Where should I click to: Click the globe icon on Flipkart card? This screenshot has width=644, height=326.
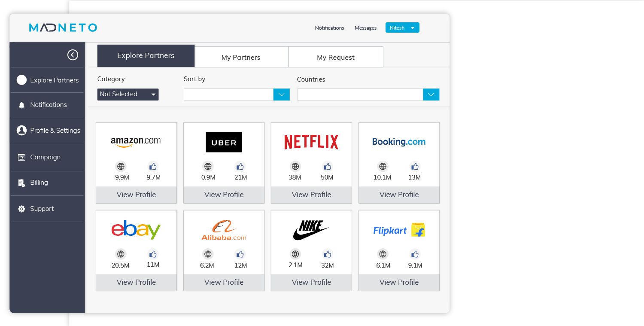383,254
